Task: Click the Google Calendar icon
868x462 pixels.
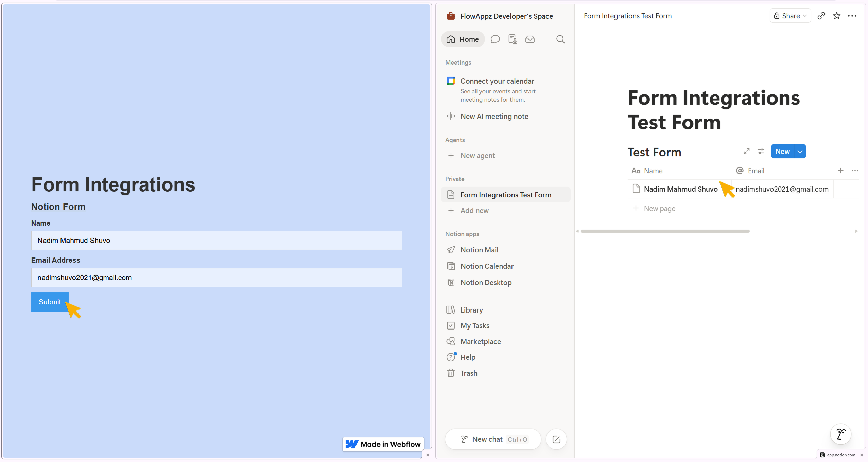Action: click(451, 81)
